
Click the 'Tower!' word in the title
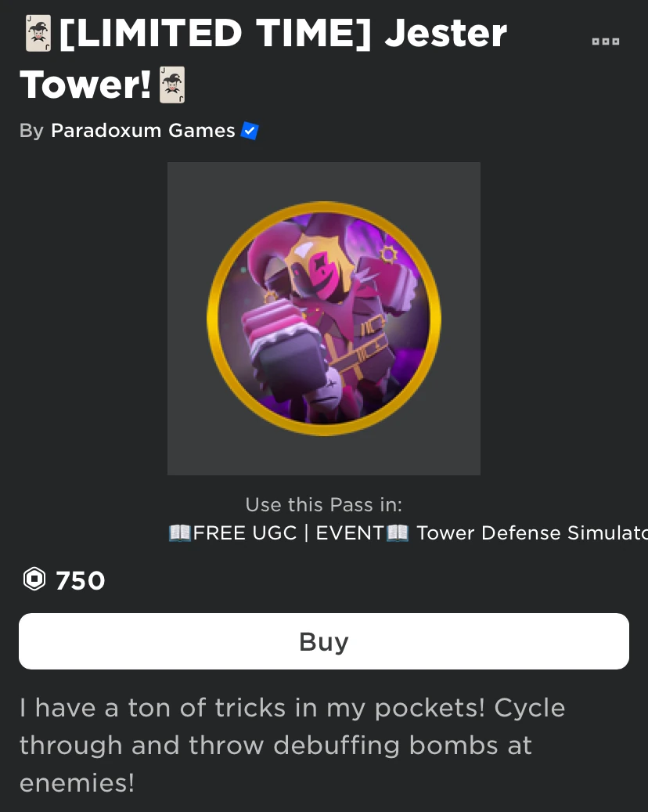pyautogui.click(x=86, y=85)
